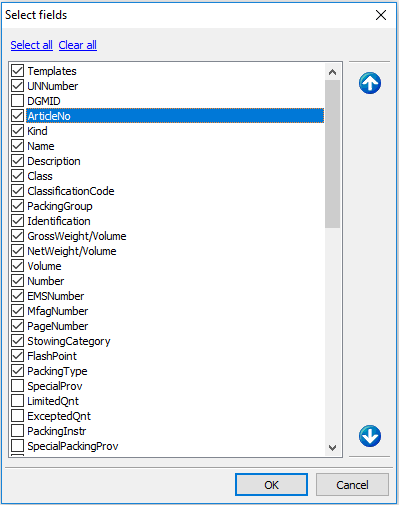Enable the SpecialProv checkbox
The width and height of the screenshot is (399, 505).
[x=17, y=386]
